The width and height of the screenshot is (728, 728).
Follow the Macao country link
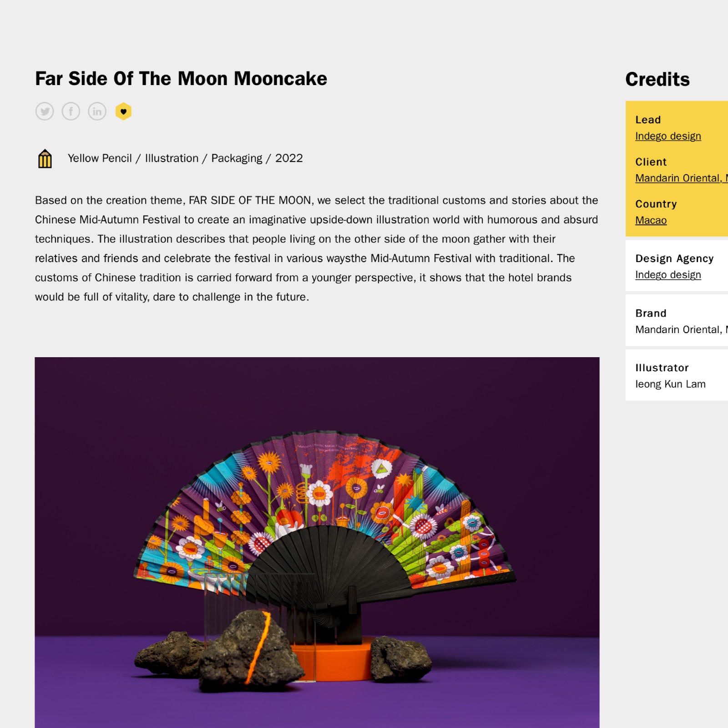(651, 220)
